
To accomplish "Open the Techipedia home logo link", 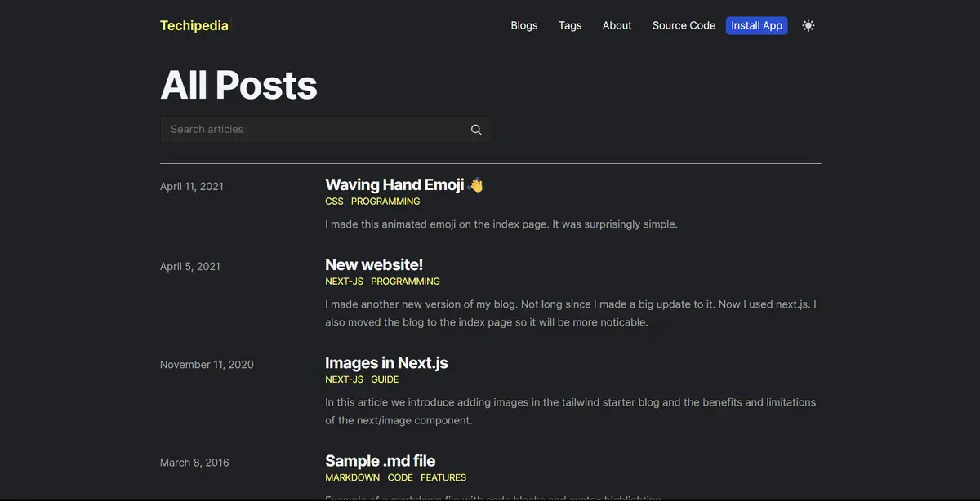I will (x=194, y=25).
